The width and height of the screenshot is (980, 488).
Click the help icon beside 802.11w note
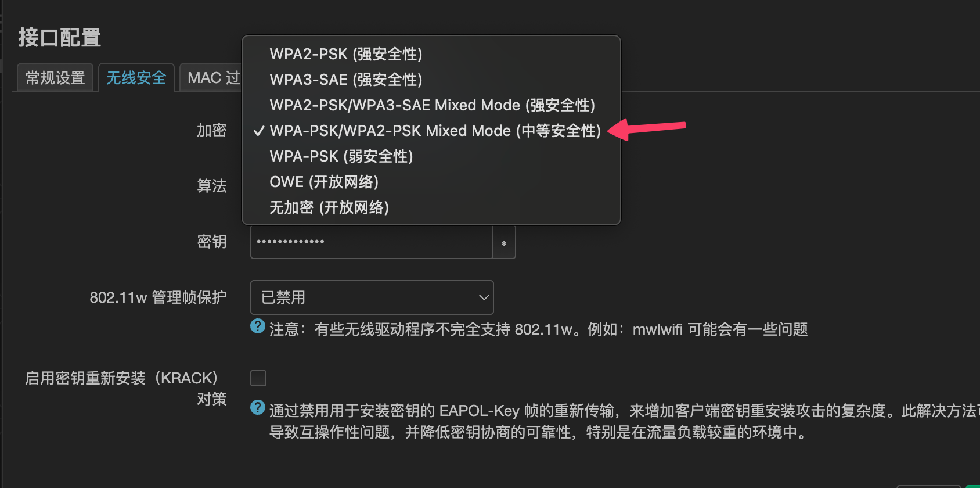(x=258, y=326)
